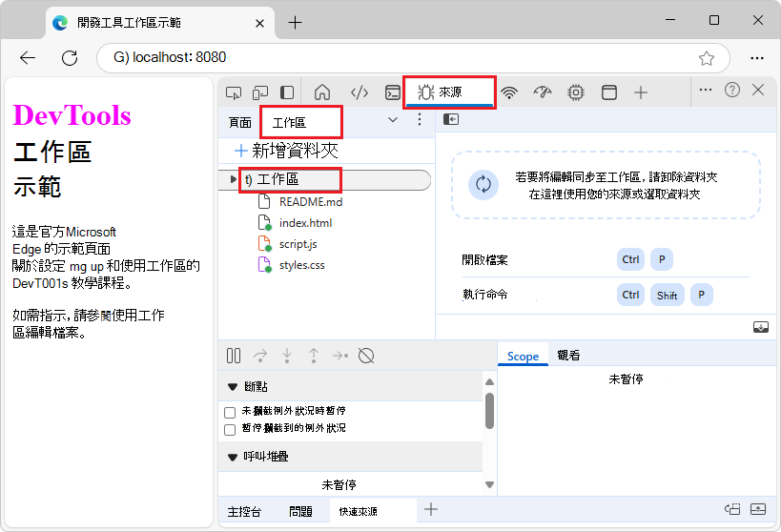
Task: Toggle device emulation icon
Action: point(260,92)
